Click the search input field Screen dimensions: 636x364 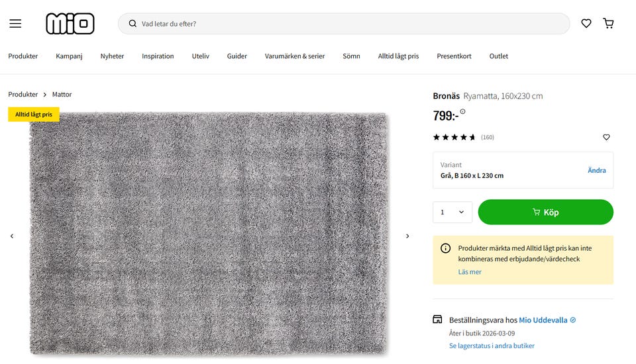pyautogui.click(x=344, y=24)
